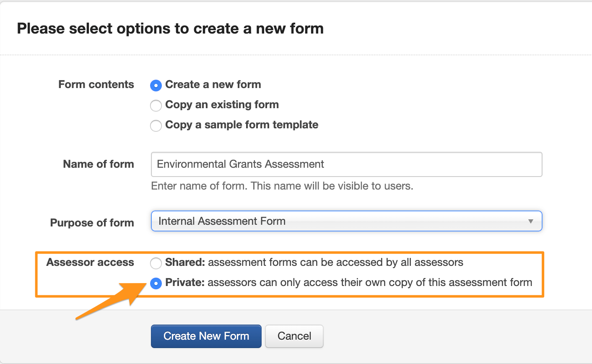Click the bold 'Private:' option text
This screenshot has width=592, height=364.
(x=185, y=283)
